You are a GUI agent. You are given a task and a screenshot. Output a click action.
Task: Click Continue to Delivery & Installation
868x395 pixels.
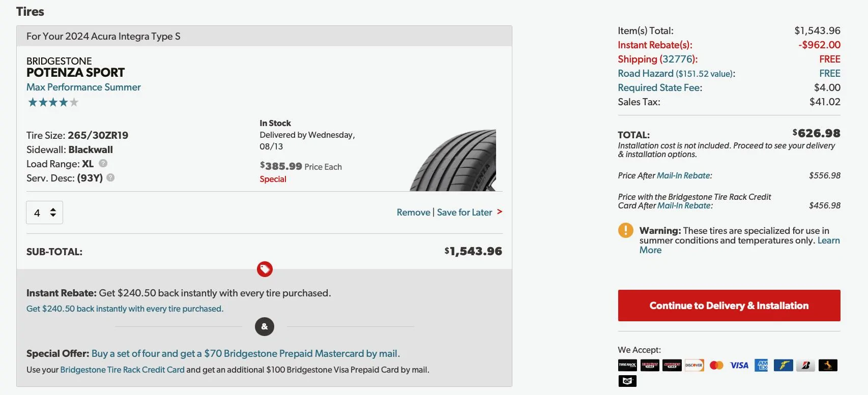pos(729,306)
